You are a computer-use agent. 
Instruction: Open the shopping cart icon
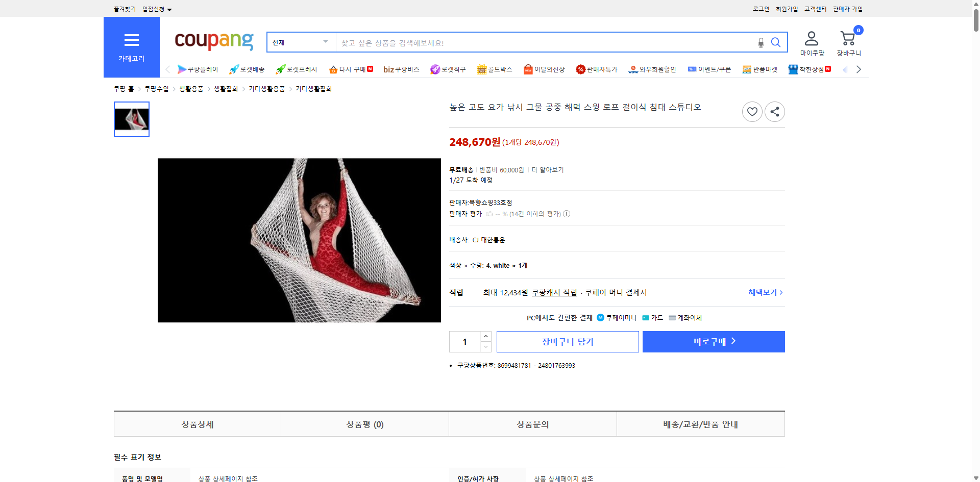(848, 37)
